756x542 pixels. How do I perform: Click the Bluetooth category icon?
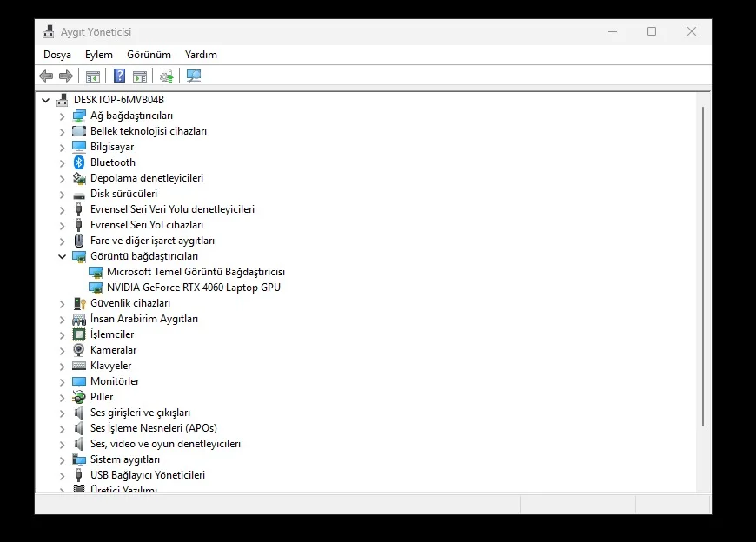[x=79, y=162]
